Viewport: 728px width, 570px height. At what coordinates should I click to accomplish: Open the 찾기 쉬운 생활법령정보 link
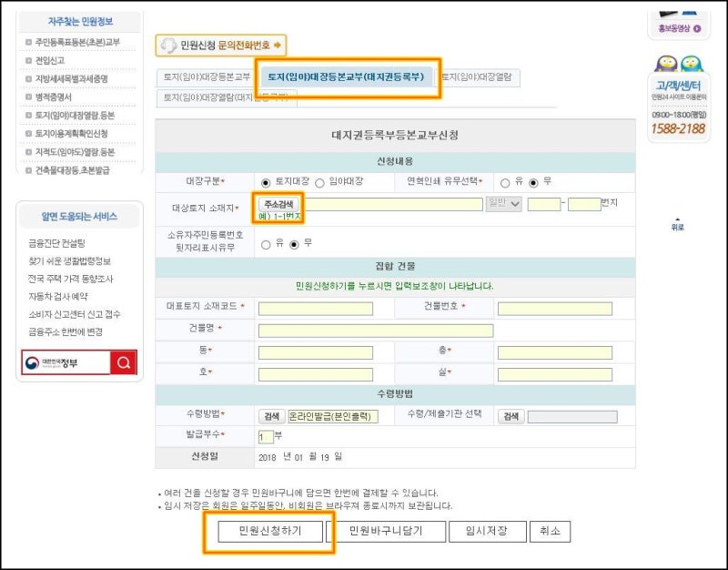(x=70, y=261)
